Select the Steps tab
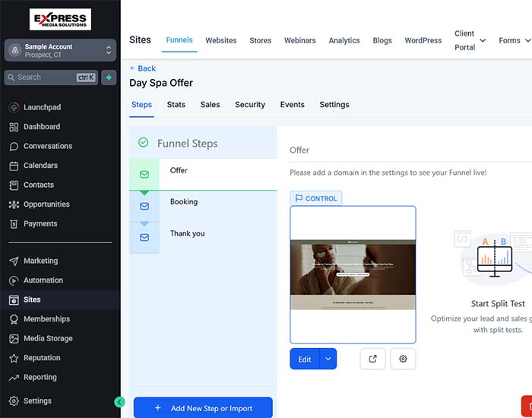Image resolution: width=532 pixels, height=418 pixels. coord(141,105)
